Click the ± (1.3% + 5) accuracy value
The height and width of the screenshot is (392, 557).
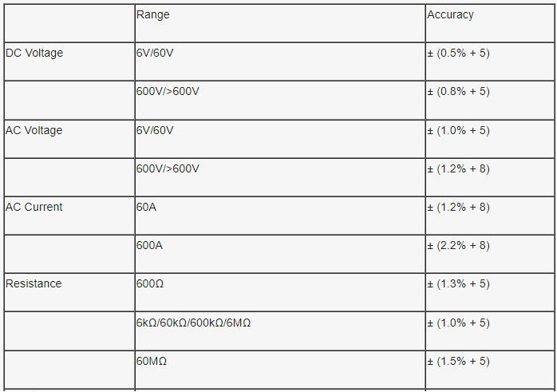pos(458,283)
